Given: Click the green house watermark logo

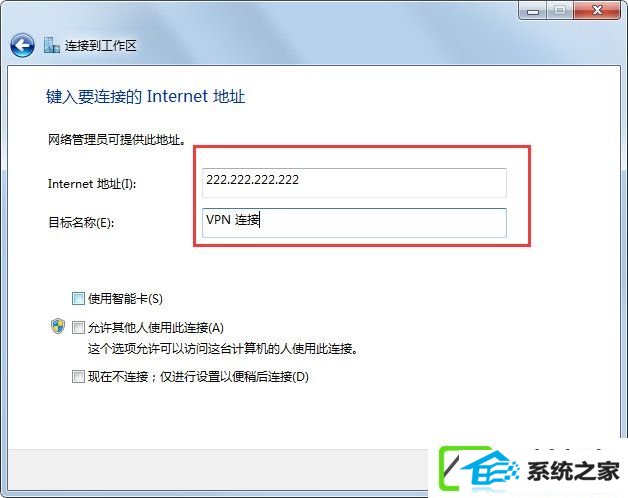Looking at the screenshot, I should (479, 470).
